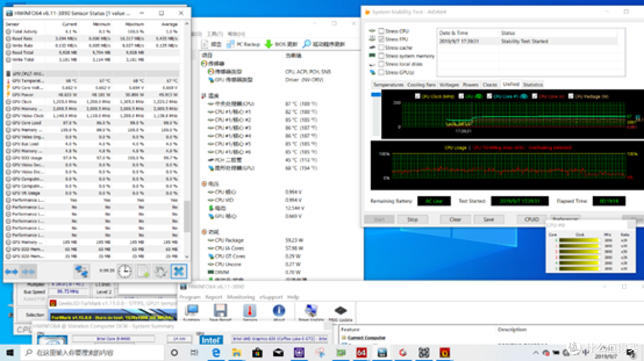Toggle CPU Core #1 graph checkbox
Viewport: 644px width, 361px height.
pos(489,97)
